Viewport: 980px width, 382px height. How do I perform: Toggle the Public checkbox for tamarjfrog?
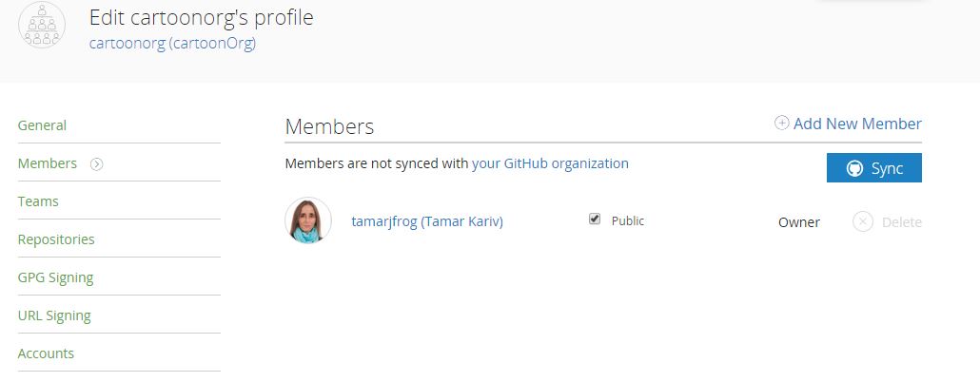(595, 220)
